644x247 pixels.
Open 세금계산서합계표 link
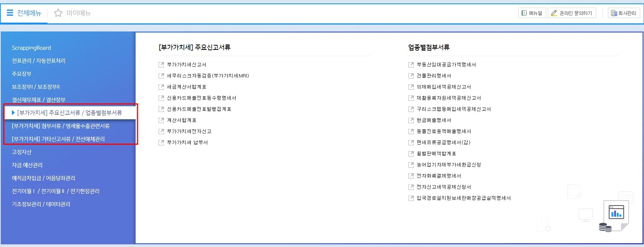coord(187,87)
